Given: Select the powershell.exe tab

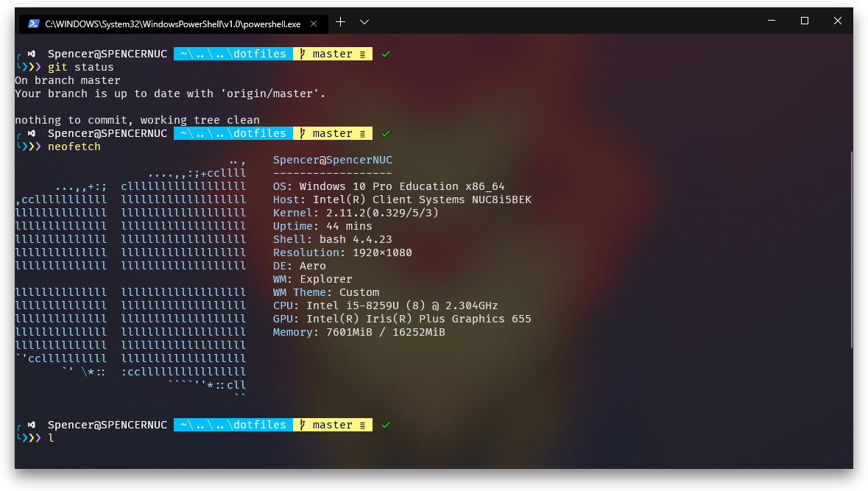Looking at the screenshot, I should tap(173, 24).
